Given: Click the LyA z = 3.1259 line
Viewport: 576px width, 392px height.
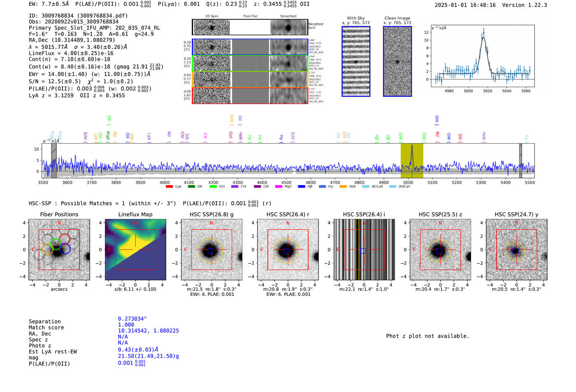Looking at the screenshot, I should point(51,95).
